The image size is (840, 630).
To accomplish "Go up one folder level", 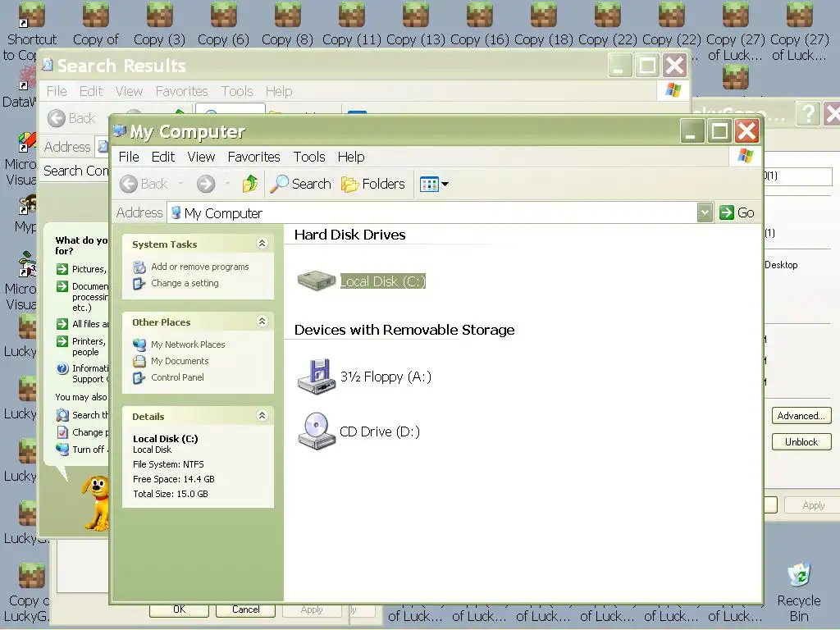I will (249, 184).
